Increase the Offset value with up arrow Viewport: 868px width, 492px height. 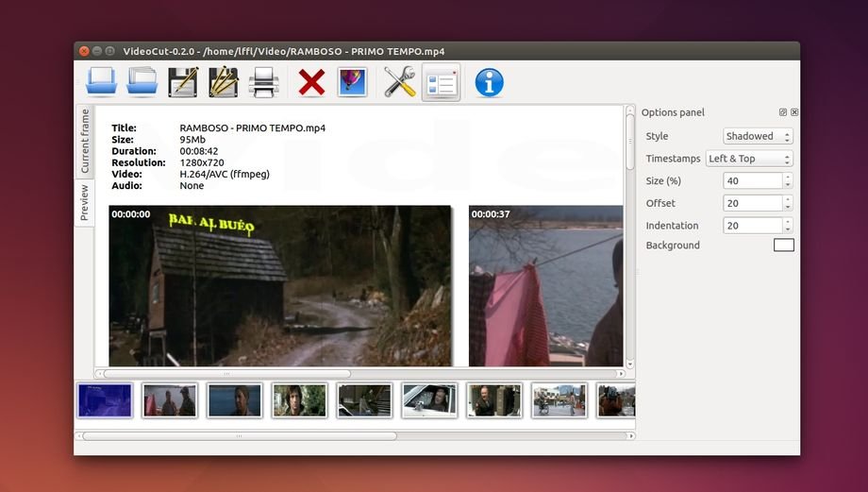tap(788, 199)
